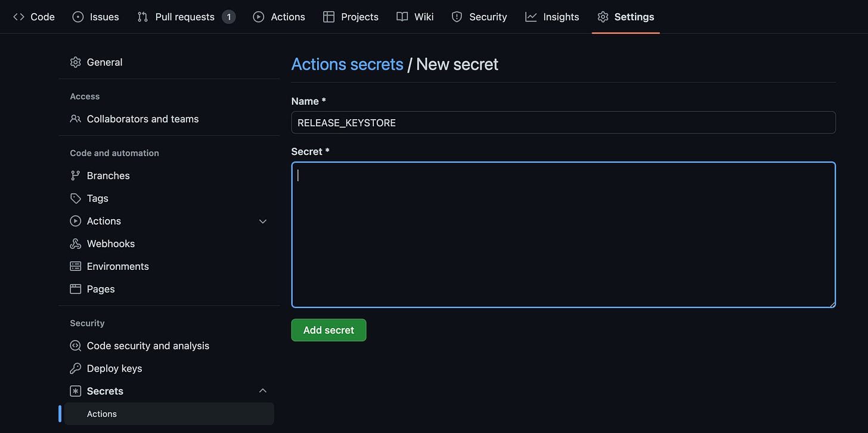Click the Collaborators and teams people icon
Image resolution: width=868 pixels, height=433 pixels.
(75, 119)
